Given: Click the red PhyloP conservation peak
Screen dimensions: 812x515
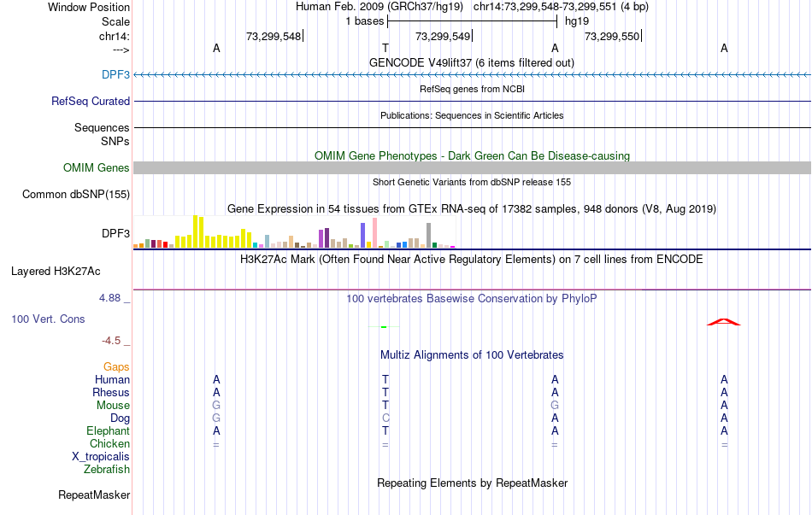Looking at the screenshot, I should [x=724, y=322].
